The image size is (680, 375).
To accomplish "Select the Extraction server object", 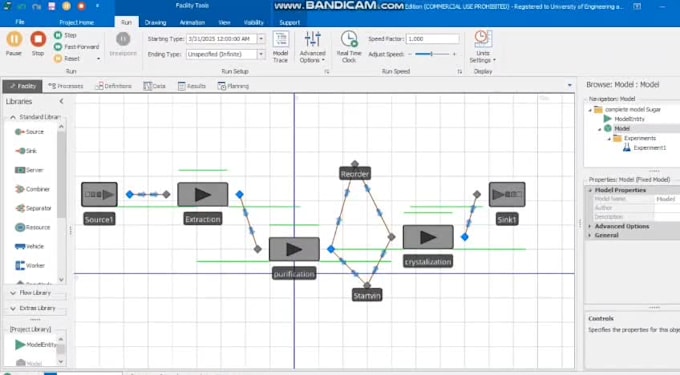I will 203,194.
